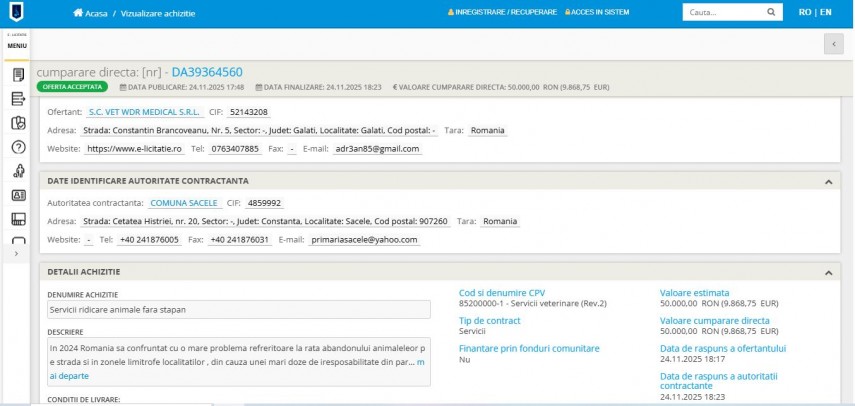Expand the left sidebar with the chevron arrow

coord(17,254)
